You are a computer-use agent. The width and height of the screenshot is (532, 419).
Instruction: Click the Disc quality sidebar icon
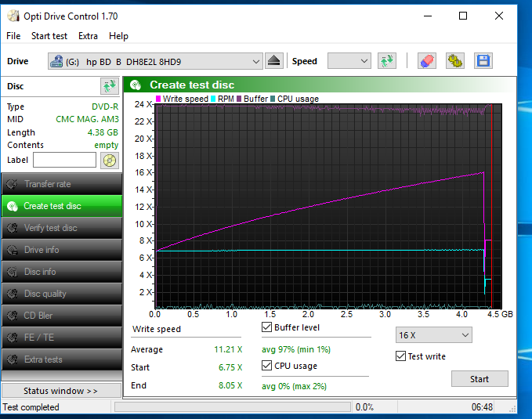(13, 294)
